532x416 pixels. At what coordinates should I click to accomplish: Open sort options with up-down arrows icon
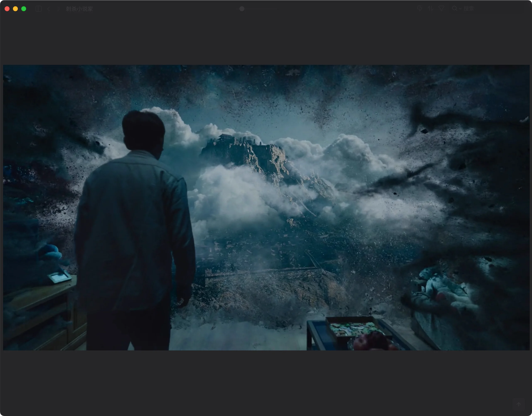point(430,9)
